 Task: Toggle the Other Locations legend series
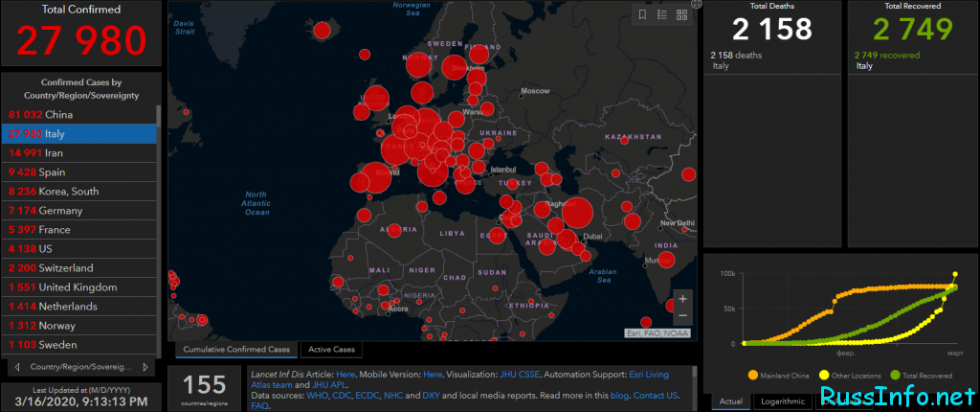[x=851, y=376]
